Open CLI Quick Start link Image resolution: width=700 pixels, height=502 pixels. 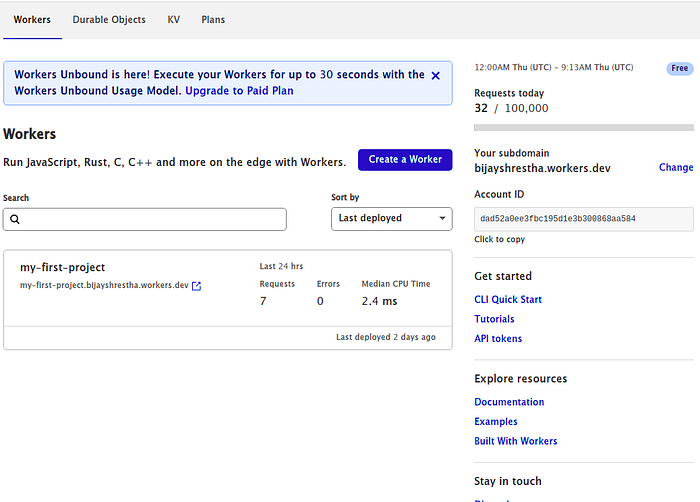coord(508,300)
